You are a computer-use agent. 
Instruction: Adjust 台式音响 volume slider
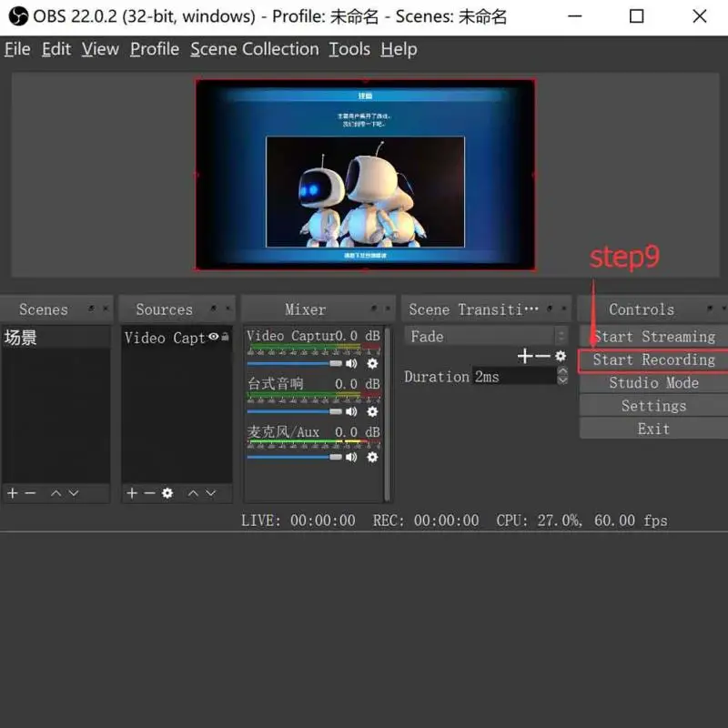(x=294, y=411)
